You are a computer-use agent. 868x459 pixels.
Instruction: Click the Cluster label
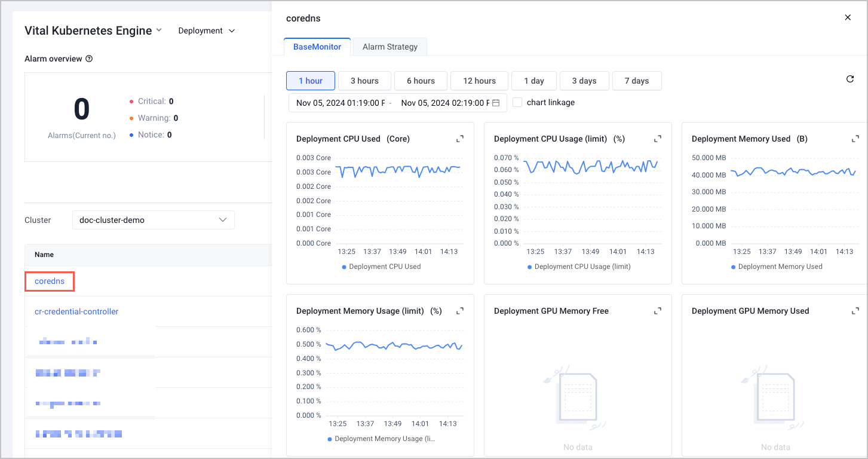38,220
